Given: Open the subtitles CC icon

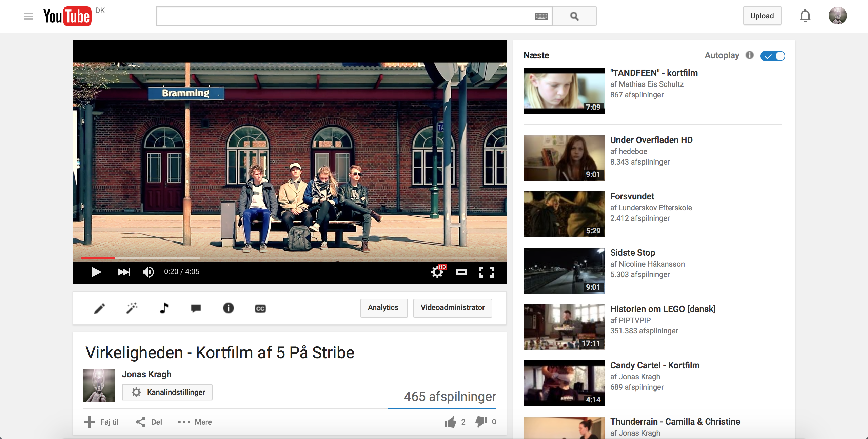Looking at the screenshot, I should [260, 308].
